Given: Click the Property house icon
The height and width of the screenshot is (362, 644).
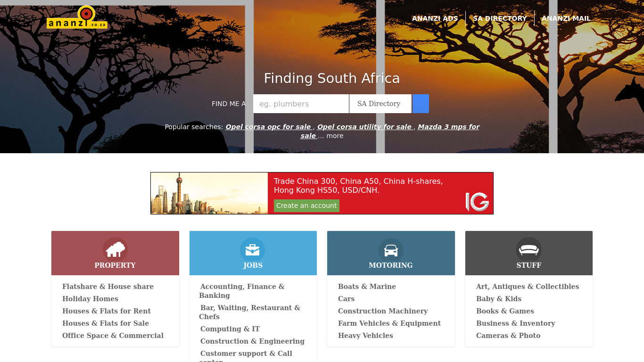Looking at the screenshot, I should [115, 249].
